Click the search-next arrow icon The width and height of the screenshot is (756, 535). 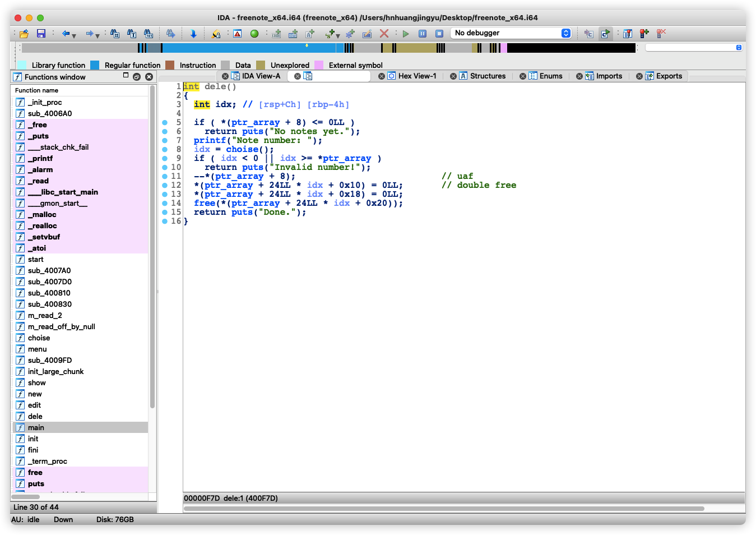pyautogui.click(x=171, y=34)
